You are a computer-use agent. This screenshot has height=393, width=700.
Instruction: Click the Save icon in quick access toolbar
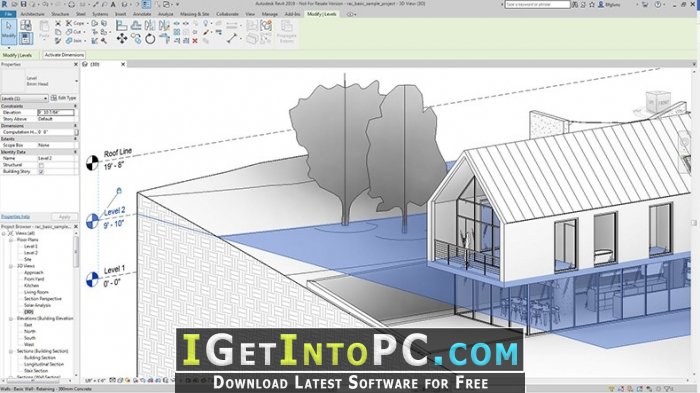coord(24,4)
